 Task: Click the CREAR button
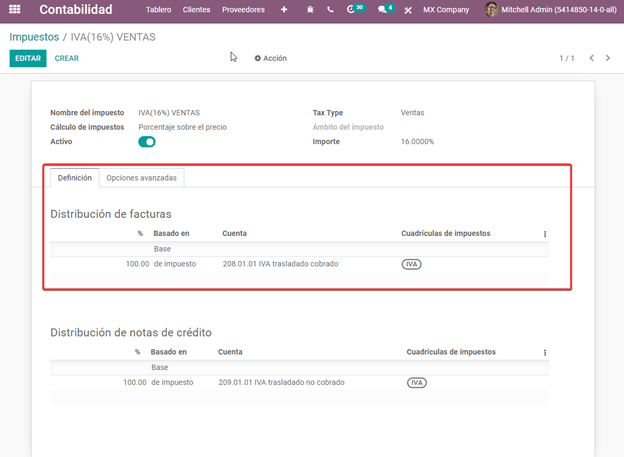[66, 58]
